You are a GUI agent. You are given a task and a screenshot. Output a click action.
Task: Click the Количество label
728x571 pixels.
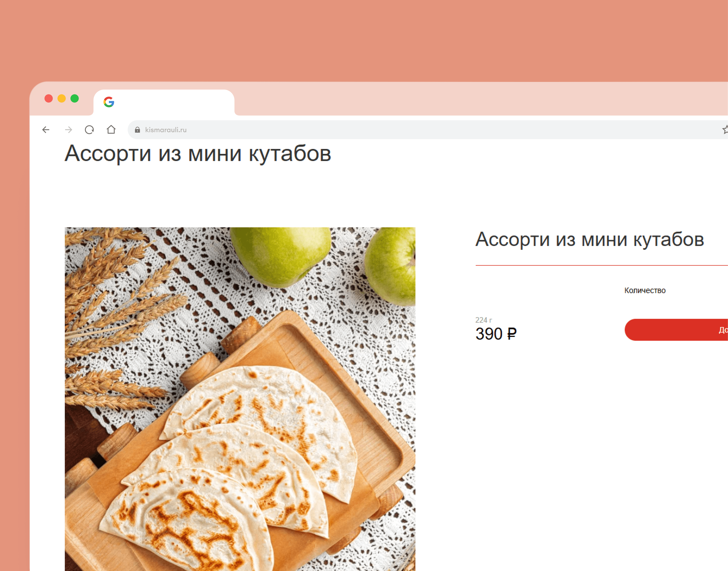point(645,291)
